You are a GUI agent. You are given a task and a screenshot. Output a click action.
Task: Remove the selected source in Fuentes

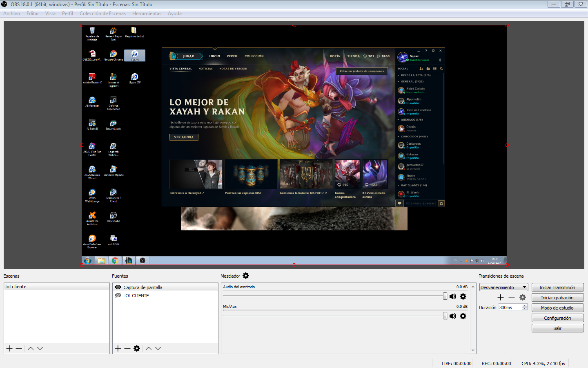[127, 348]
